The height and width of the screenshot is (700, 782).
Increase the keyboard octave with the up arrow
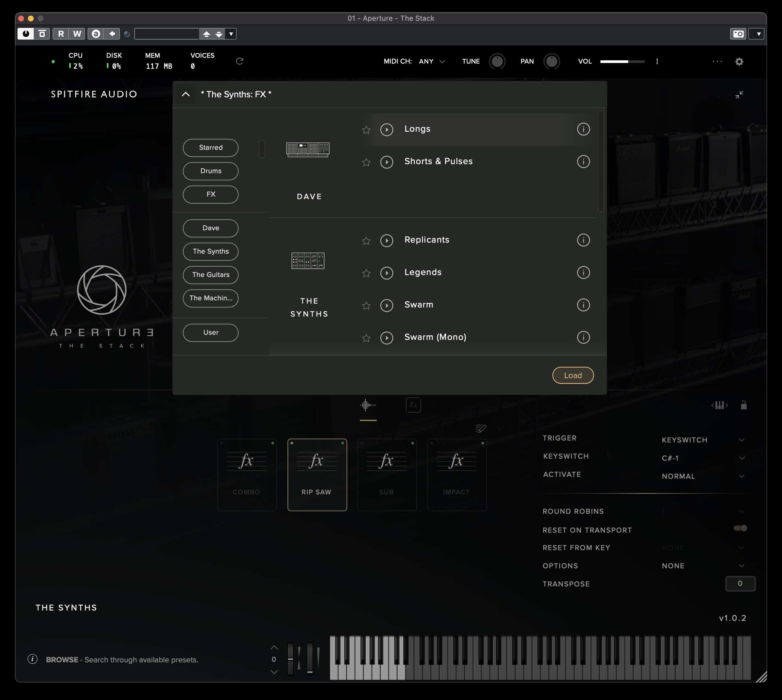pyautogui.click(x=274, y=648)
